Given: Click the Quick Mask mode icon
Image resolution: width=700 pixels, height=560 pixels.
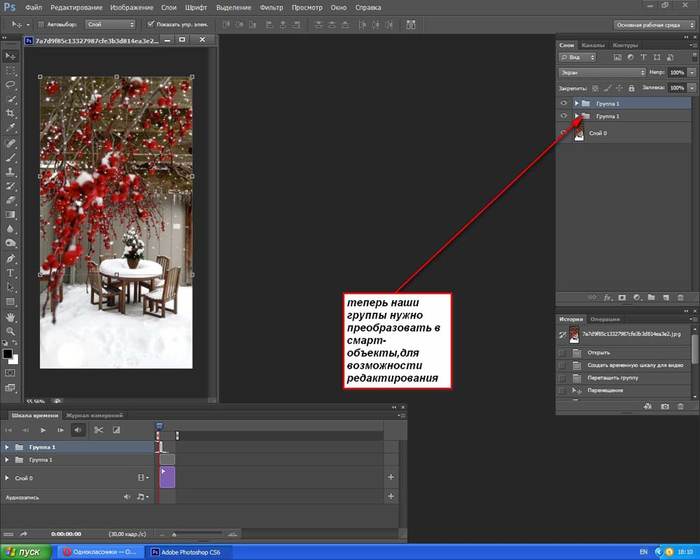Looking at the screenshot, I should pos(10,373).
